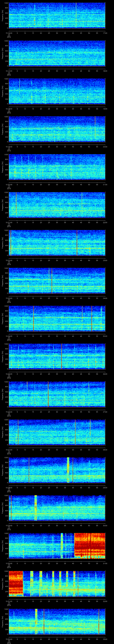Click the '15:18:00' start time label
This screenshot has width=114, height=644.
point(9,109)
